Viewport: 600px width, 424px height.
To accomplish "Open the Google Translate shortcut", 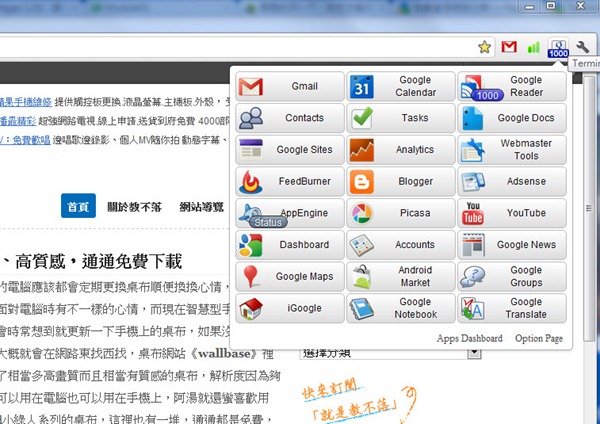I will coord(512,308).
